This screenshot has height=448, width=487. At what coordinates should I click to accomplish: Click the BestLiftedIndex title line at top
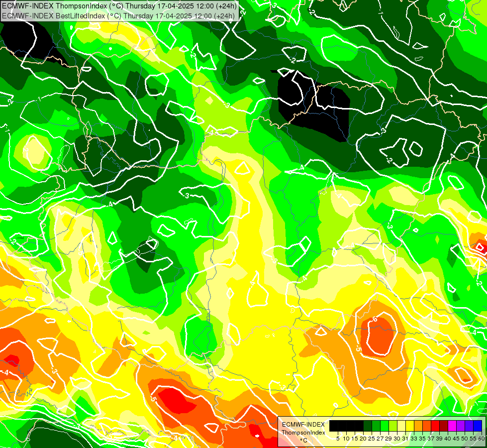pyautogui.click(x=118, y=15)
